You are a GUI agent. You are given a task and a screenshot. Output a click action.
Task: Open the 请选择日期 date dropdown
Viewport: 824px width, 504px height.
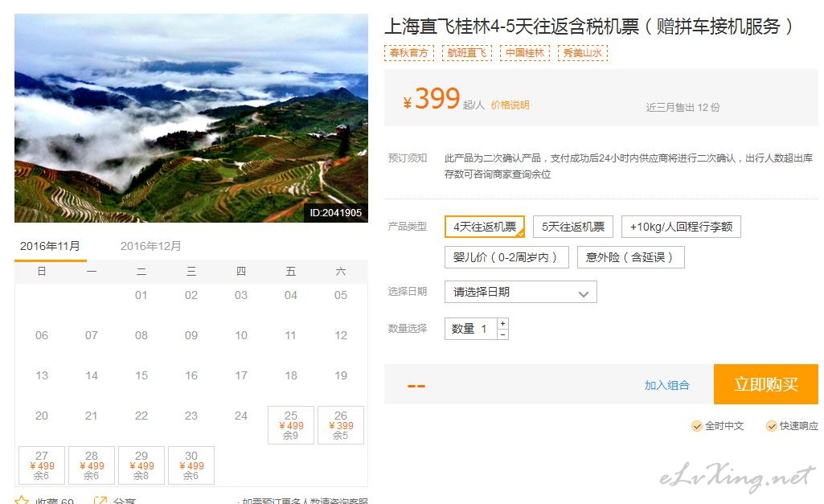point(521,293)
